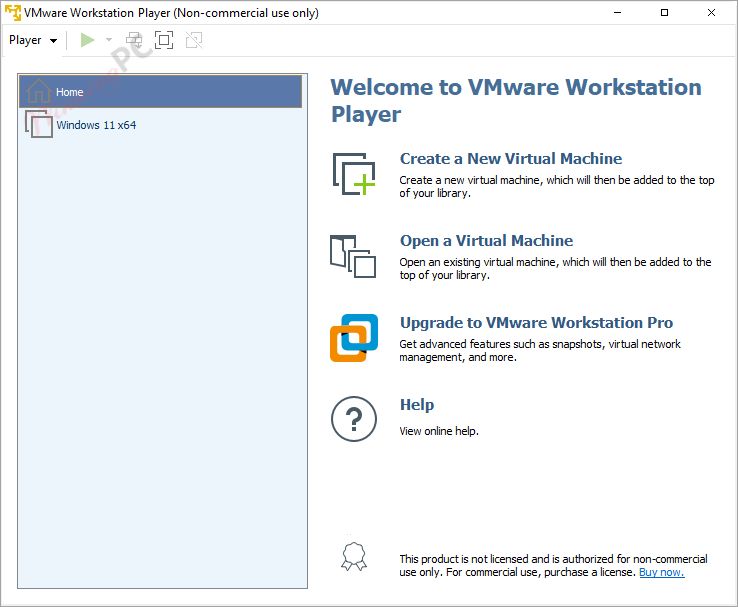The height and width of the screenshot is (607, 738).
Task: Click the Windows 11 x64 VM icon
Action: click(39, 125)
